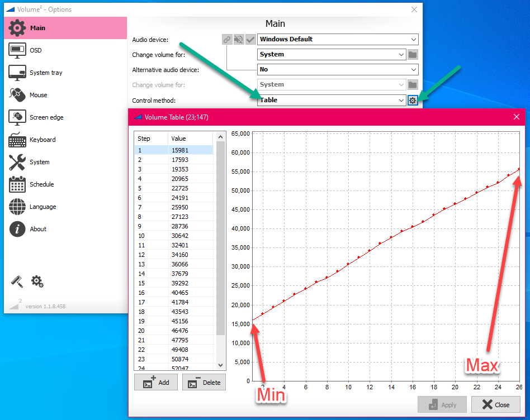Select the value 28736 in step 9
This screenshot has width=530, height=420.
[180, 226]
